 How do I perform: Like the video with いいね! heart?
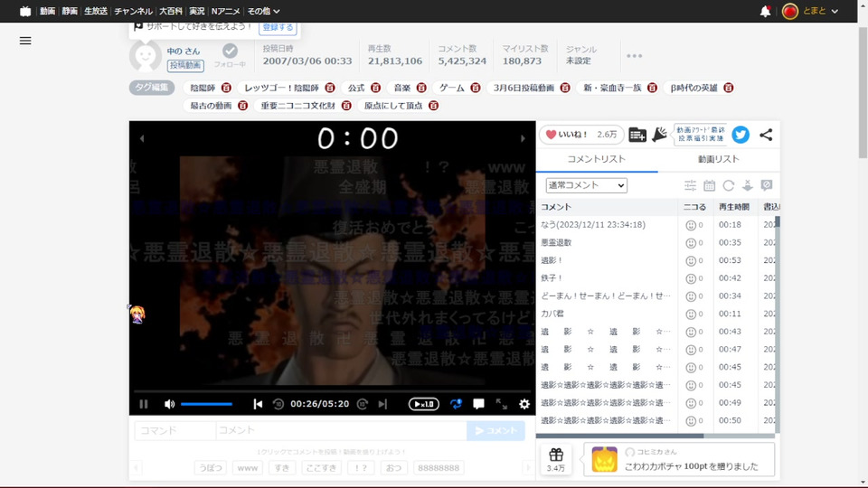point(581,135)
